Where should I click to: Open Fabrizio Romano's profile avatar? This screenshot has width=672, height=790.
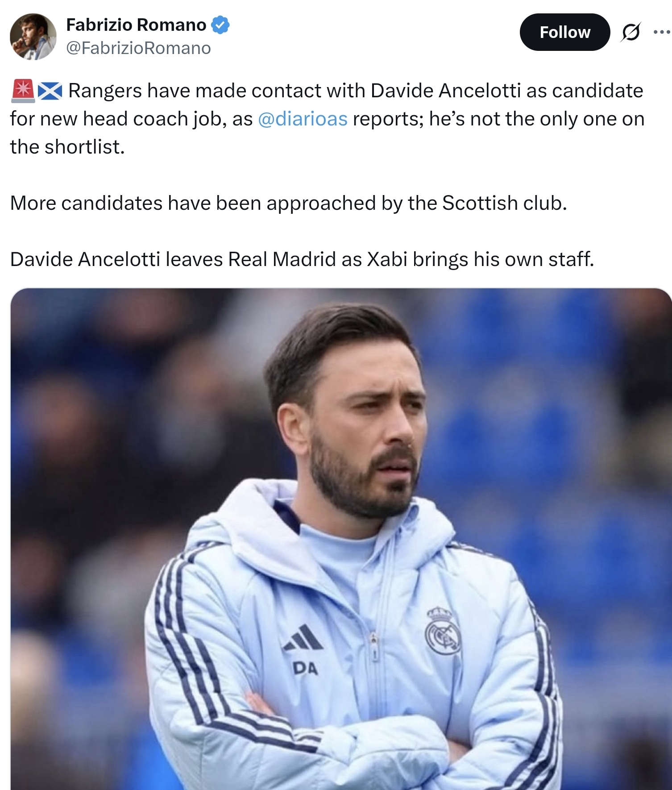[33, 37]
